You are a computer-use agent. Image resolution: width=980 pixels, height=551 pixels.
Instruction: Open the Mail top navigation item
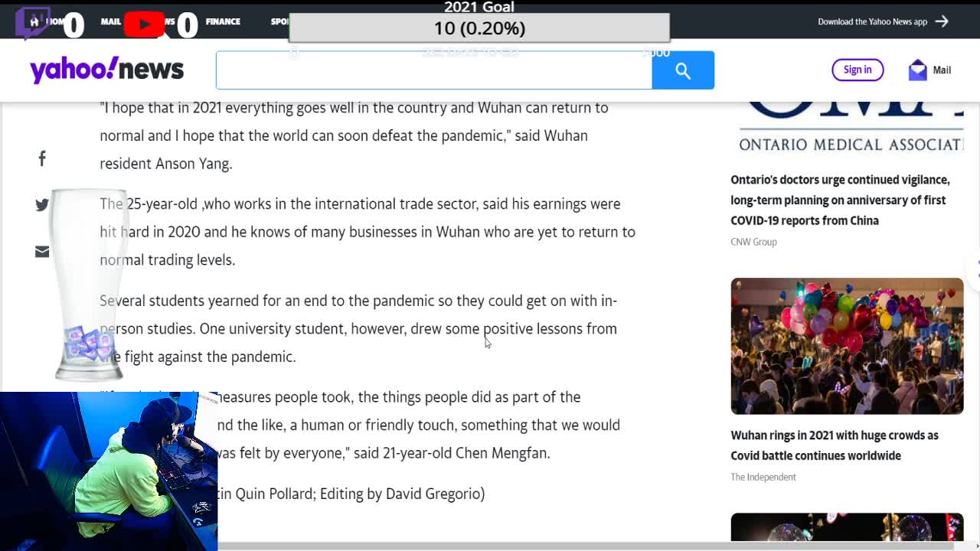[111, 21]
